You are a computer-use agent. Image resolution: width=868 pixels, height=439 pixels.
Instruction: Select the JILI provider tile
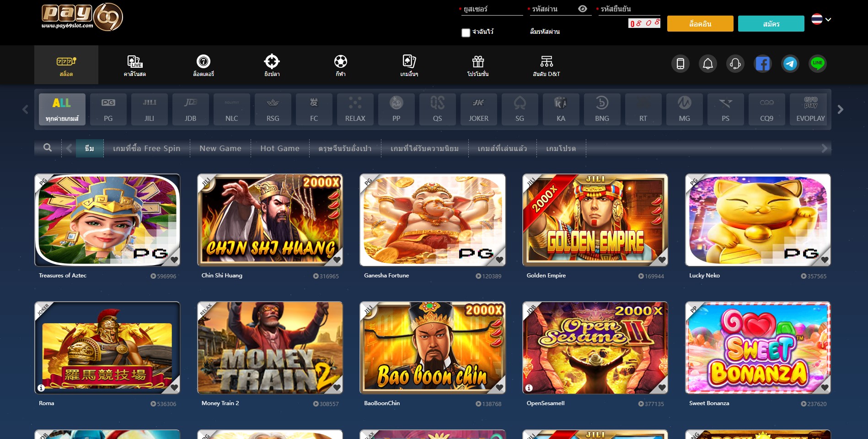pyautogui.click(x=150, y=109)
